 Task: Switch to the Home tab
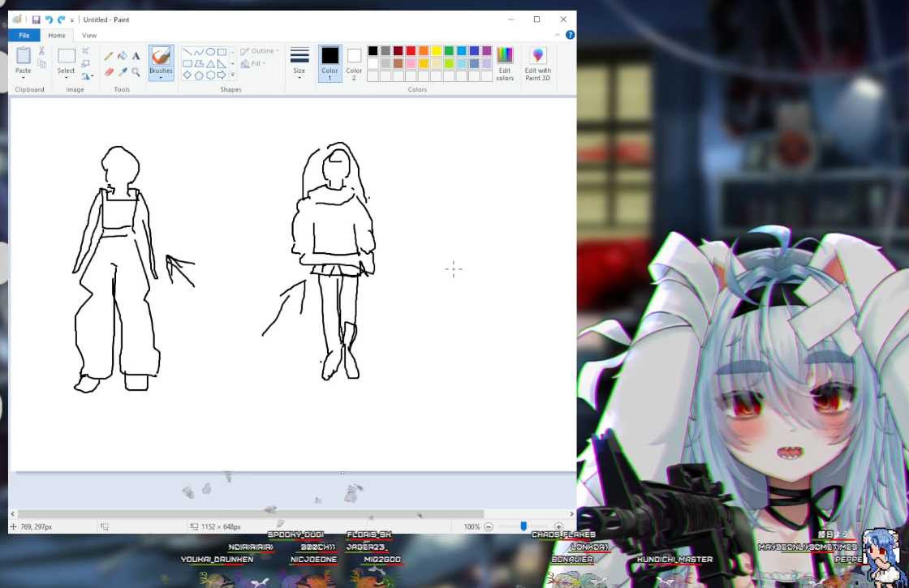(x=57, y=36)
